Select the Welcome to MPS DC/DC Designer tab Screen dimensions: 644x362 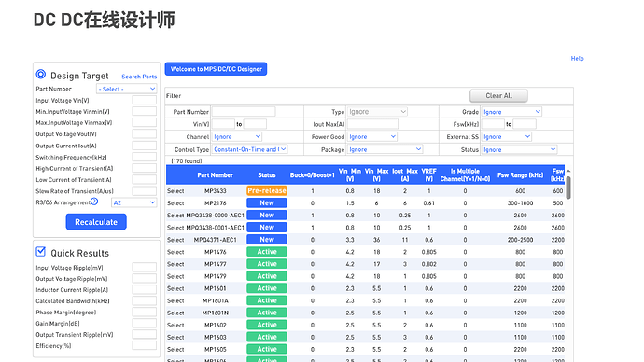click(216, 69)
